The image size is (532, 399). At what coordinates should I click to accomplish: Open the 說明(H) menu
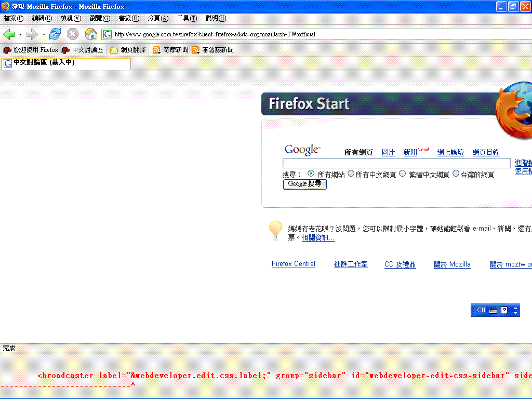click(216, 18)
